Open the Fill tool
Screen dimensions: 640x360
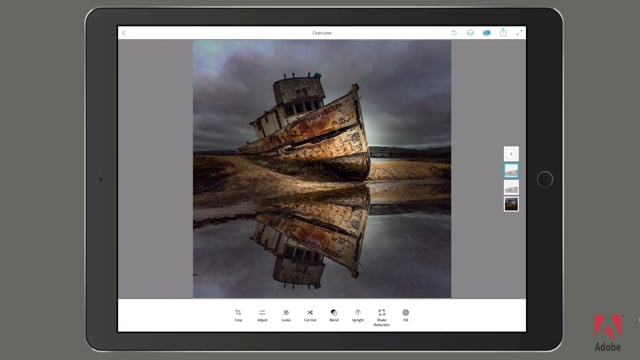coord(406,316)
